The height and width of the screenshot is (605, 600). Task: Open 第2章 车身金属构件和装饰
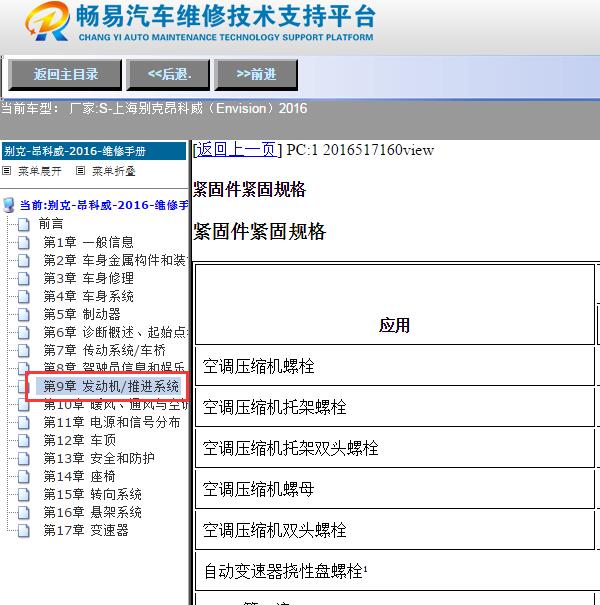click(115, 260)
